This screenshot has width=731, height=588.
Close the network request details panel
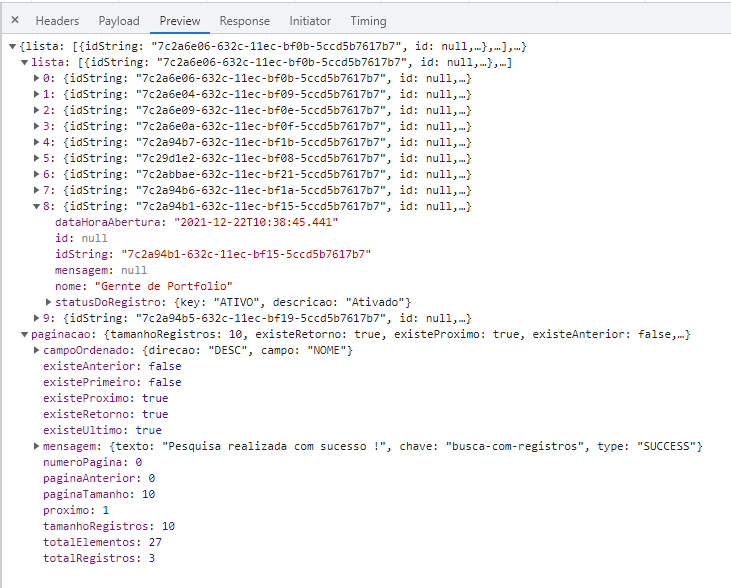(15, 20)
